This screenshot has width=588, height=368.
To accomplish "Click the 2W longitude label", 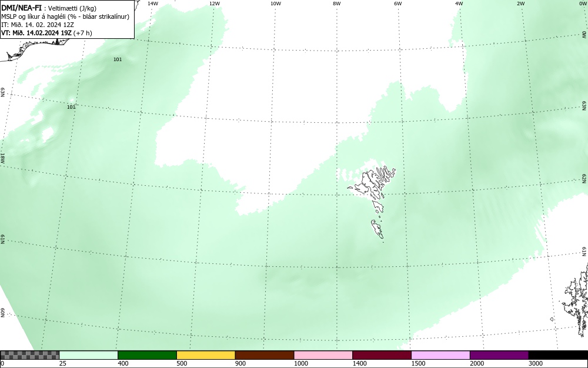I will (x=520, y=4).
